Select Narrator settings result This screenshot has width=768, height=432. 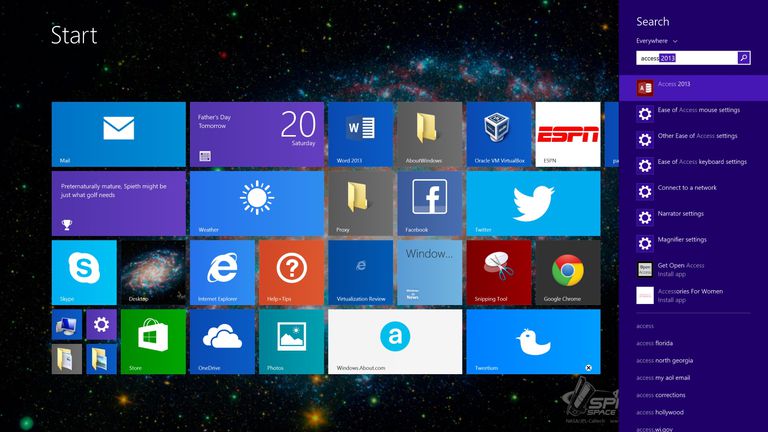tap(693, 217)
